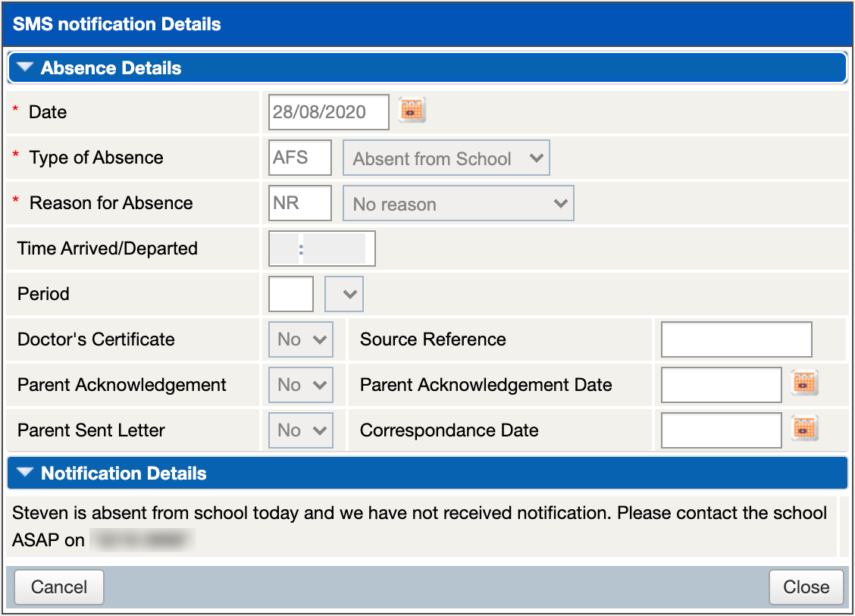The image size is (855, 616).
Task: Click the Parent Acknowledgement Date field
Action: point(721,385)
